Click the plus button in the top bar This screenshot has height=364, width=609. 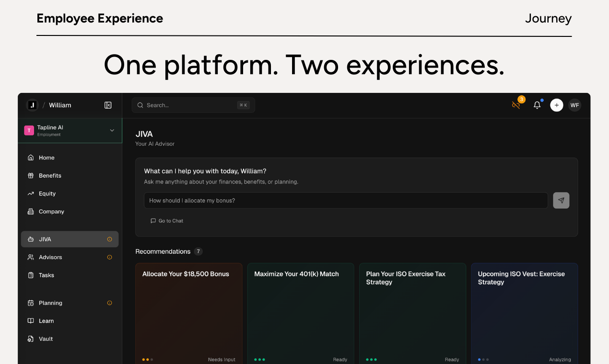coord(556,105)
